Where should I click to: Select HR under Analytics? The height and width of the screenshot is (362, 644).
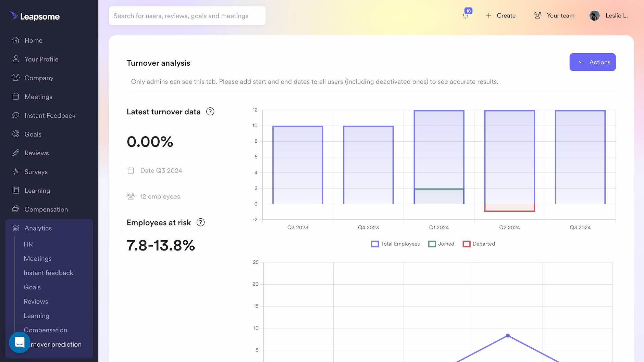28,244
